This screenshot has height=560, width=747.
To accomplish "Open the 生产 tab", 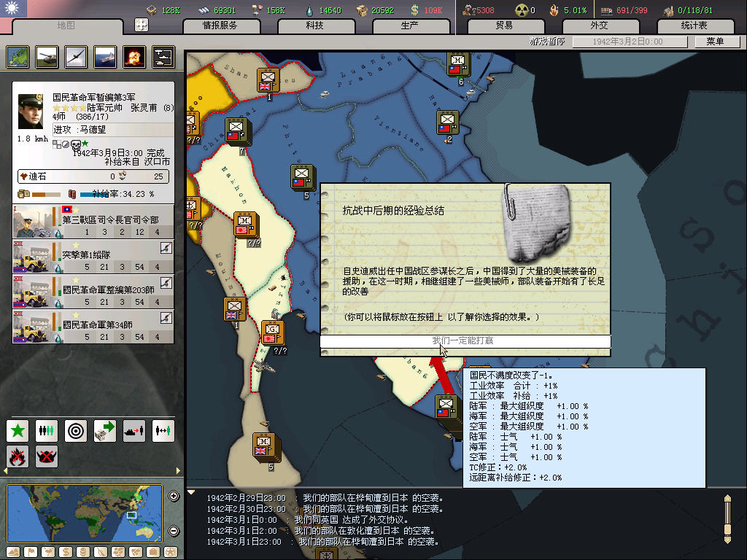I will pyautogui.click(x=410, y=26).
